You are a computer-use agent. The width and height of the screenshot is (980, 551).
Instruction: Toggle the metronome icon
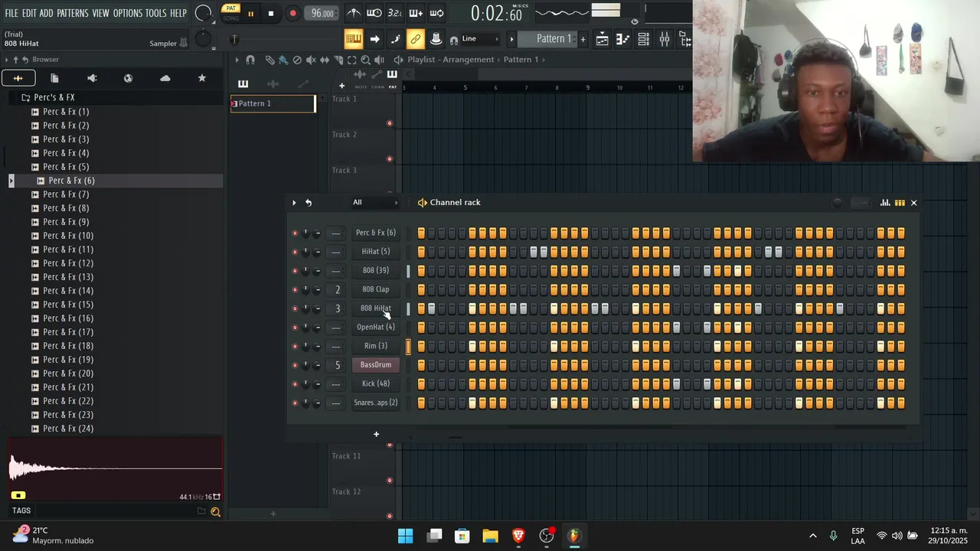click(x=353, y=13)
